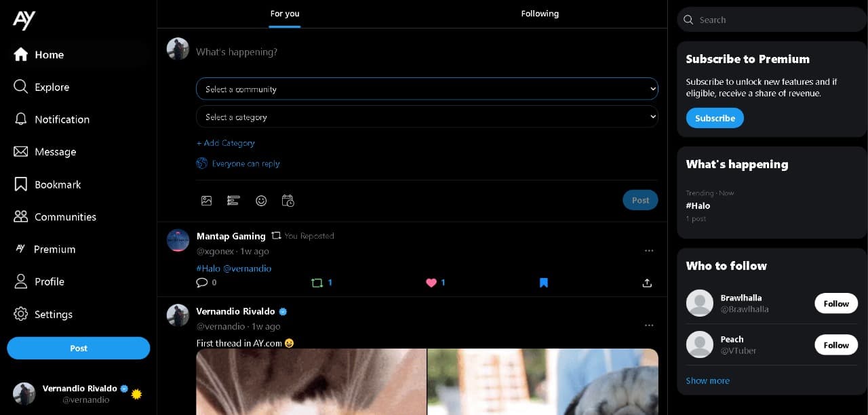Switch to the Following tab

(540, 14)
